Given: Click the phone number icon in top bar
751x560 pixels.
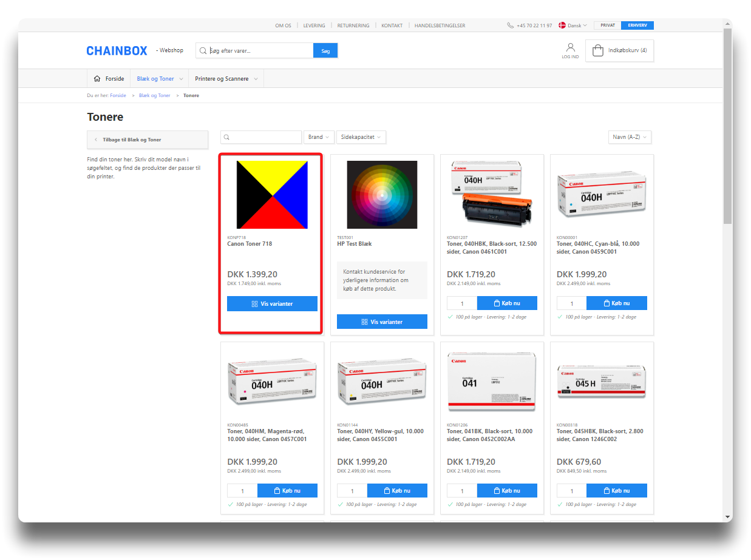Looking at the screenshot, I should coord(510,25).
